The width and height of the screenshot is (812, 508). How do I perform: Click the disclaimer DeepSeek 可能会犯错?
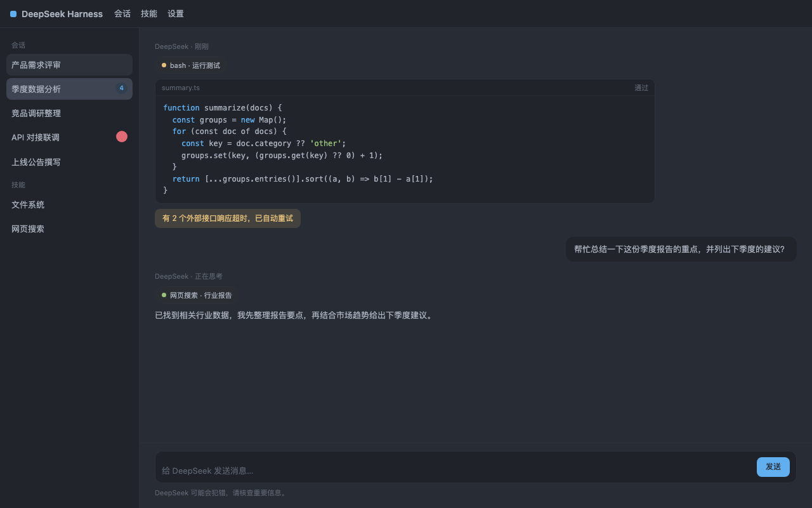tap(221, 493)
